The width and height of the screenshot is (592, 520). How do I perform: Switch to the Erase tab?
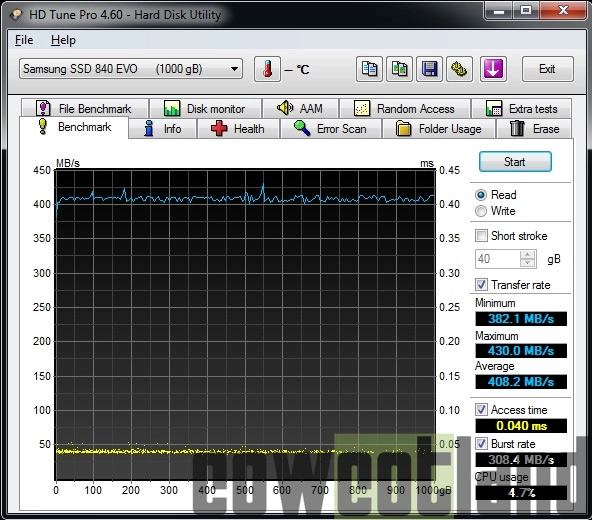pyautogui.click(x=534, y=129)
